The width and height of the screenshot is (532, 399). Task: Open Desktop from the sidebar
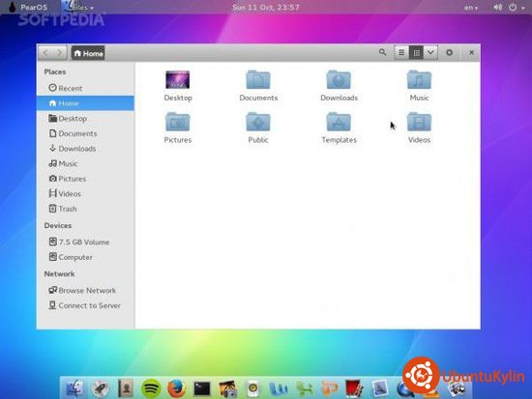tap(85, 118)
